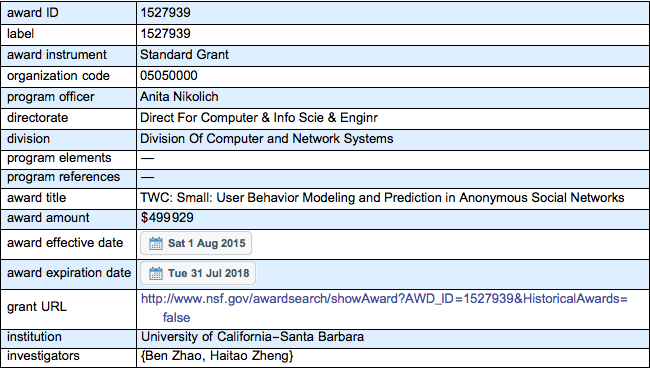Click the 'false' continuation of grant URL
The height and width of the screenshot is (369, 650).
pos(176,318)
